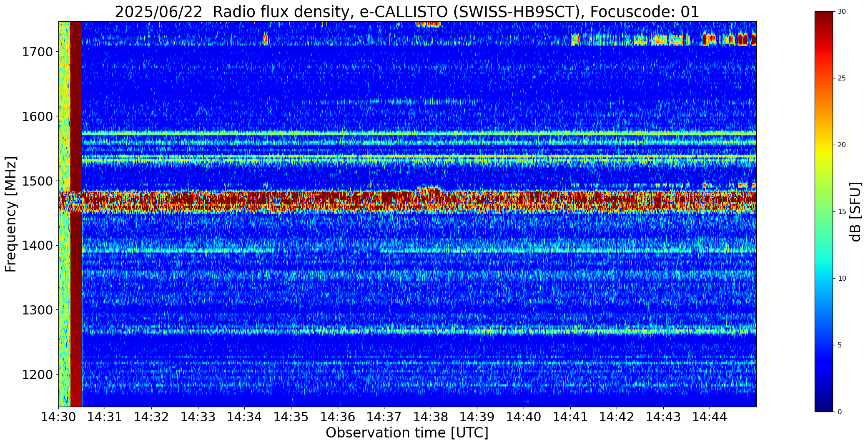Click the colorbar tick value 10
The height and width of the screenshot is (445, 868).
(842, 279)
